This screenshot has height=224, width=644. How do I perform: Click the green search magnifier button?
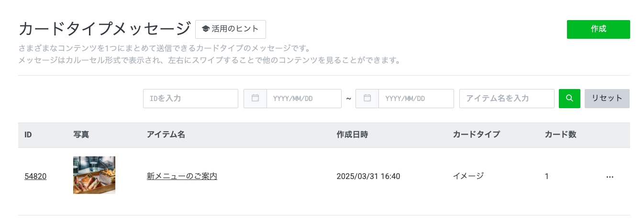(x=569, y=98)
